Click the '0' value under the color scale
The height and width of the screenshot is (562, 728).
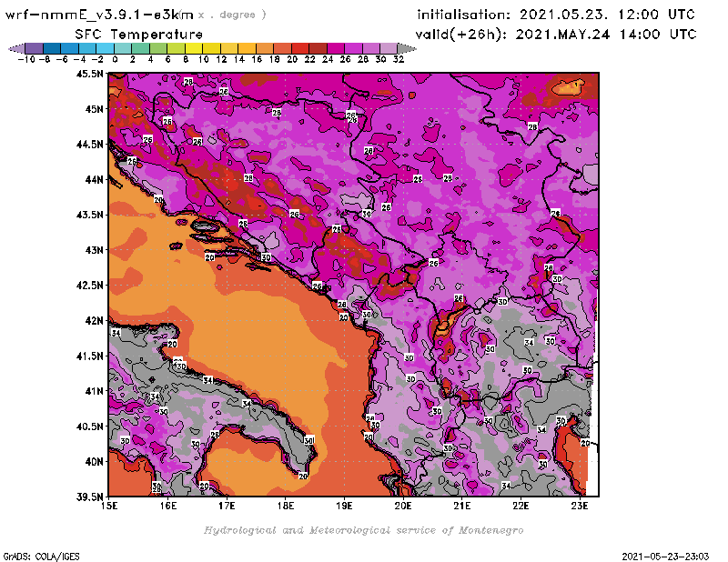[x=115, y=60]
